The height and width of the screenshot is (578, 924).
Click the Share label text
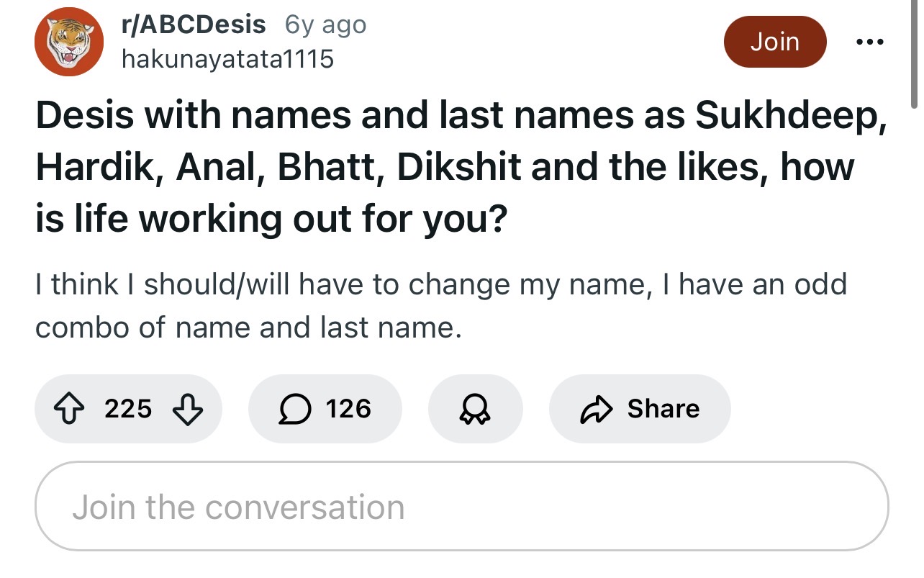coord(663,409)
